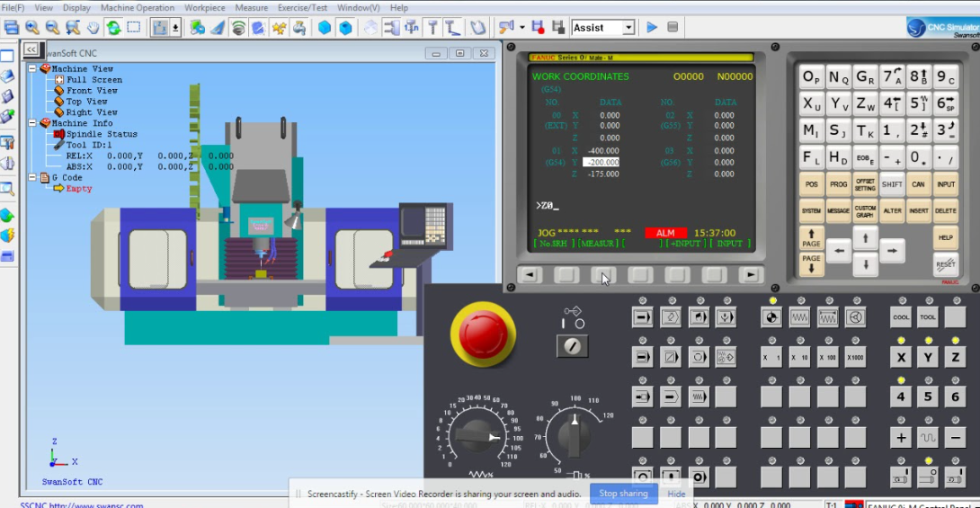Select Top View in tree
This screenshot has height=508, width=980.
87,102
